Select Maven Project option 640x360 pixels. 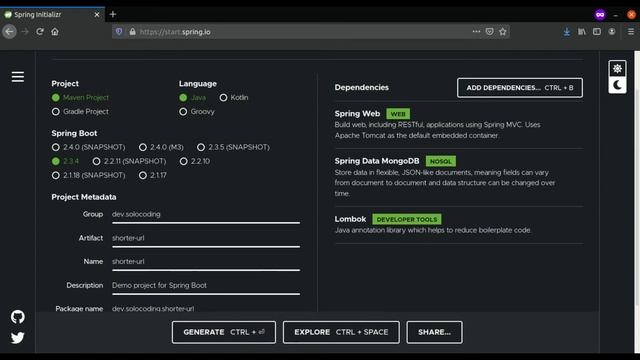click(x=80, y=98)
